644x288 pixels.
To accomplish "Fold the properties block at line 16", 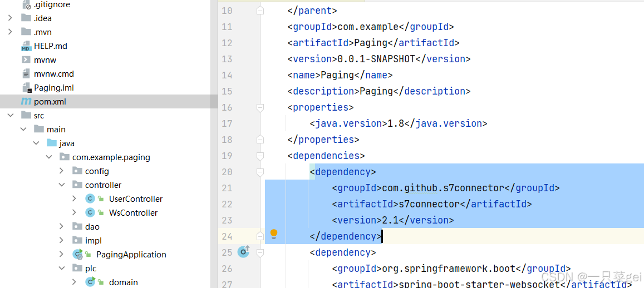I will click(259, 107).
